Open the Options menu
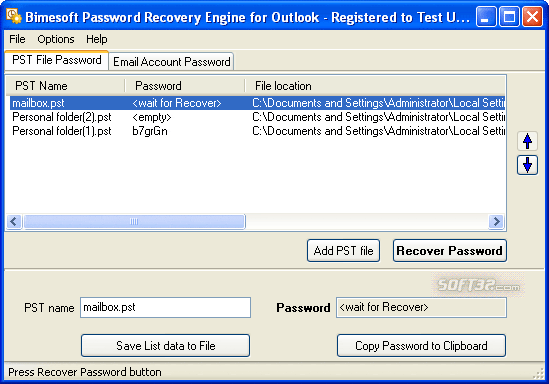This screenshot has height=384, width=549. coord(56,39)
